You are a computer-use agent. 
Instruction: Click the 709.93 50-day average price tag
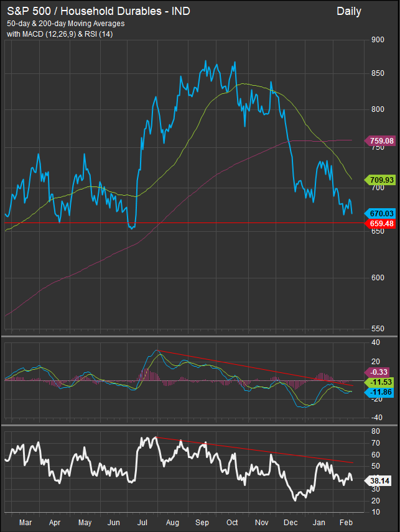[380, 180]
